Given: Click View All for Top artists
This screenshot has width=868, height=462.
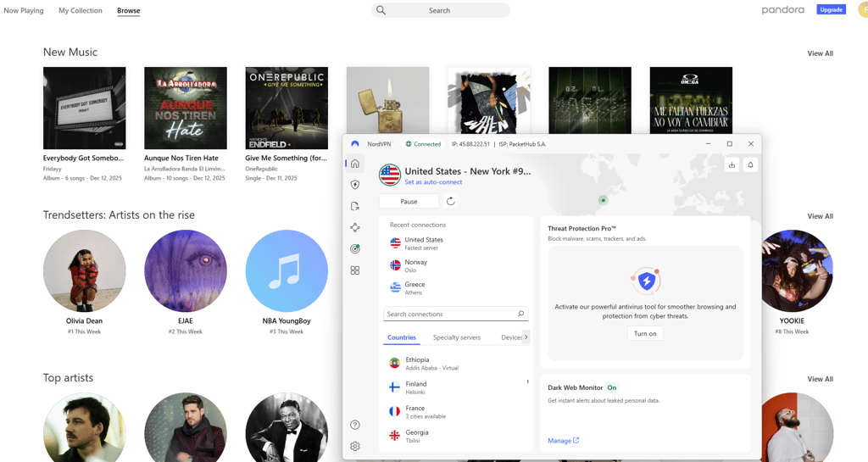Looking at the screenshot, I should click(x=820, y=379).
